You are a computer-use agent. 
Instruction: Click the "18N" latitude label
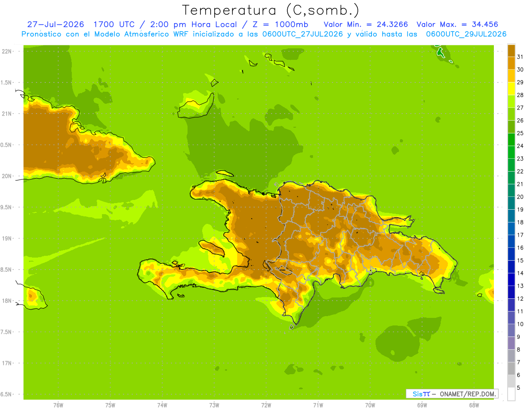(8, 301)
